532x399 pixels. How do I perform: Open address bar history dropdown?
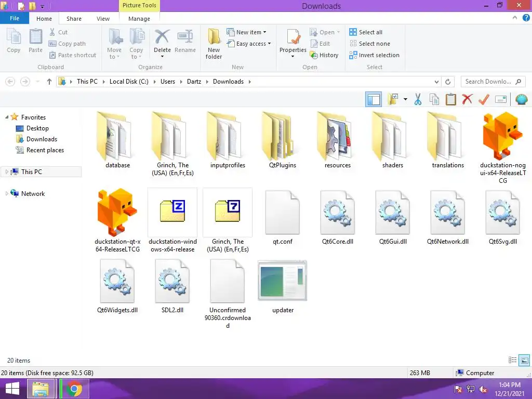[x=436, y=82]
